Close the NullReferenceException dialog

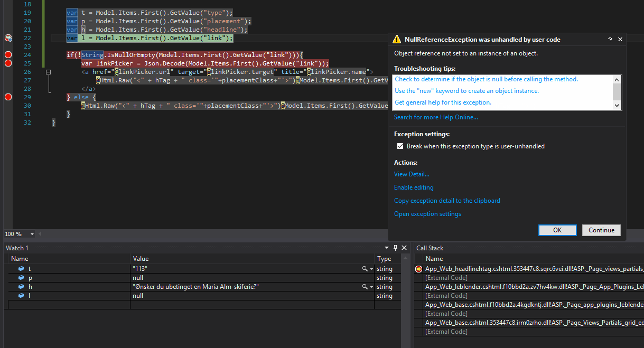[x=620, y=40]
